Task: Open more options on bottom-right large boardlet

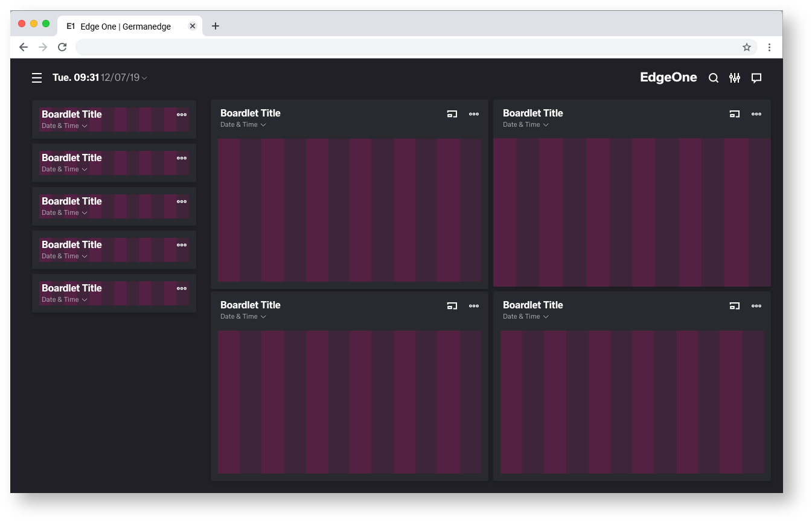Action: 756,306
